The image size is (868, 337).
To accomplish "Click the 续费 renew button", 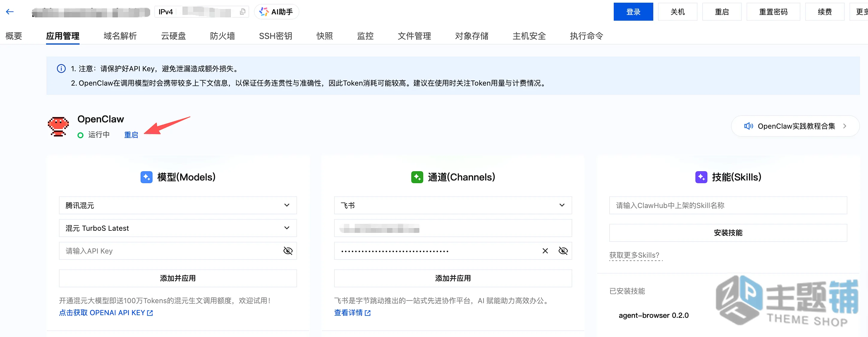I will pos(824,12).
